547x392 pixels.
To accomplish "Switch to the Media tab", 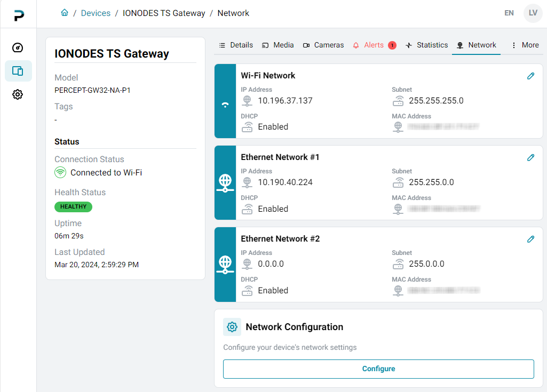I will click(278, 45).
